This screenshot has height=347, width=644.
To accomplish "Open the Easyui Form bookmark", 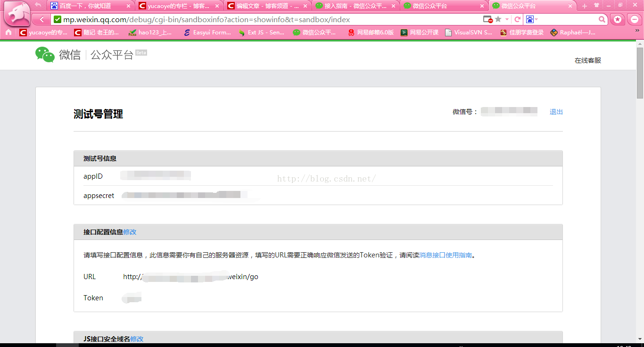I will coord(207,33).
